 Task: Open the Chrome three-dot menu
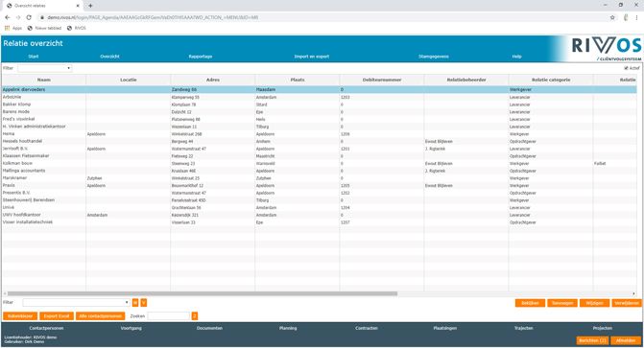636,17
